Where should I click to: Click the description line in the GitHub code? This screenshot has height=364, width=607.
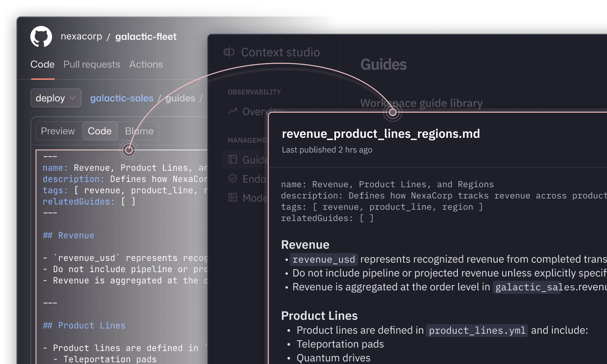click(x=125, y=179)
